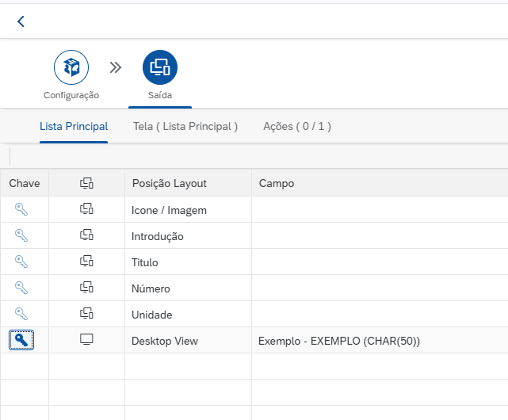This screenshot has height=420, width=508.
Task: Click the devices icon in the Titulo row
Action: coord(86,261)
